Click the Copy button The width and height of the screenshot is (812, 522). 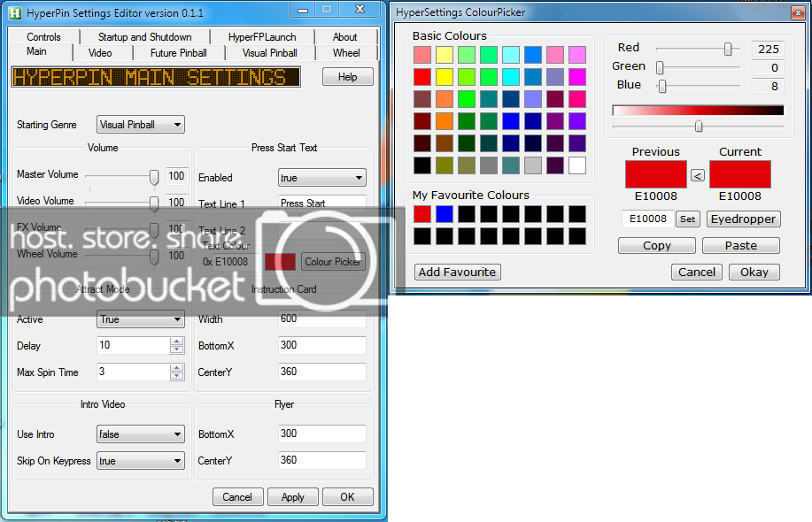(657, 245)
